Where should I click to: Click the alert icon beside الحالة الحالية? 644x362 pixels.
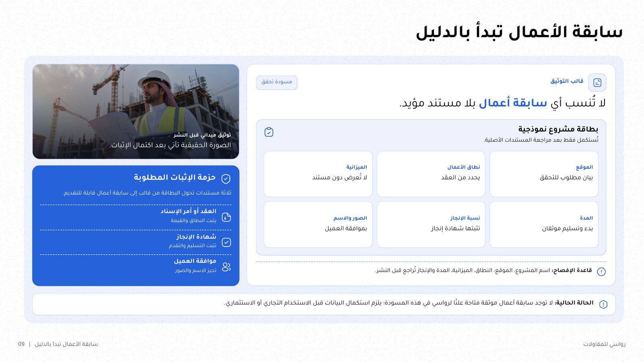[603, 304]
